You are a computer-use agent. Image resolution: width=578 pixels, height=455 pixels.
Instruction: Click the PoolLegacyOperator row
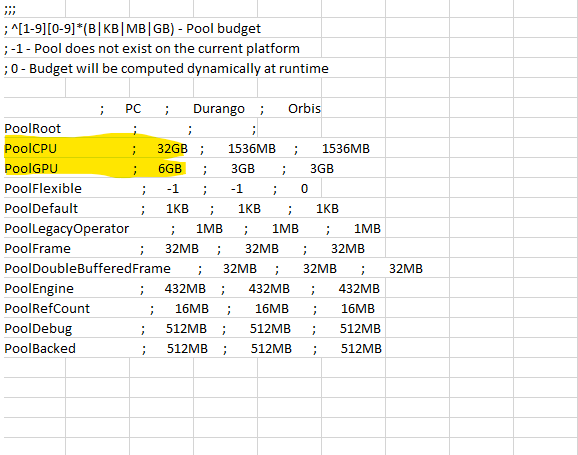pyautogui.click(x=192, y=229)
